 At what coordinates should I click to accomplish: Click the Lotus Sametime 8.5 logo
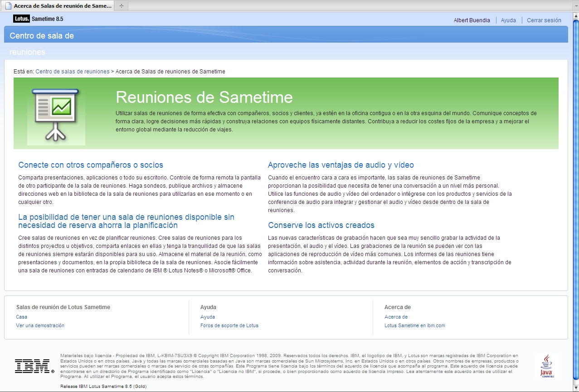click(38, 19)
